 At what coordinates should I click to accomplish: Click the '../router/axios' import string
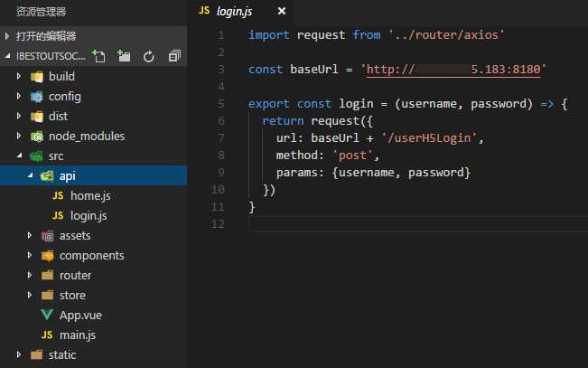pos(446,35)
